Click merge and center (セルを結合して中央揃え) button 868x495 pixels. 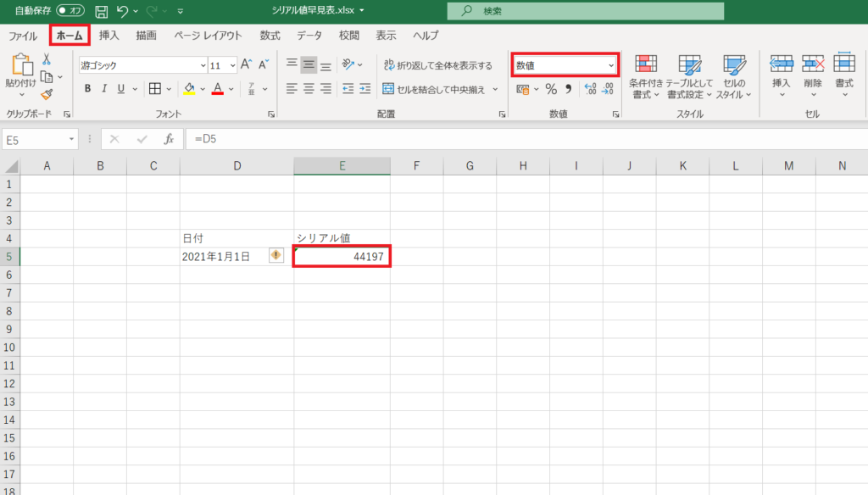coord(433,89)
